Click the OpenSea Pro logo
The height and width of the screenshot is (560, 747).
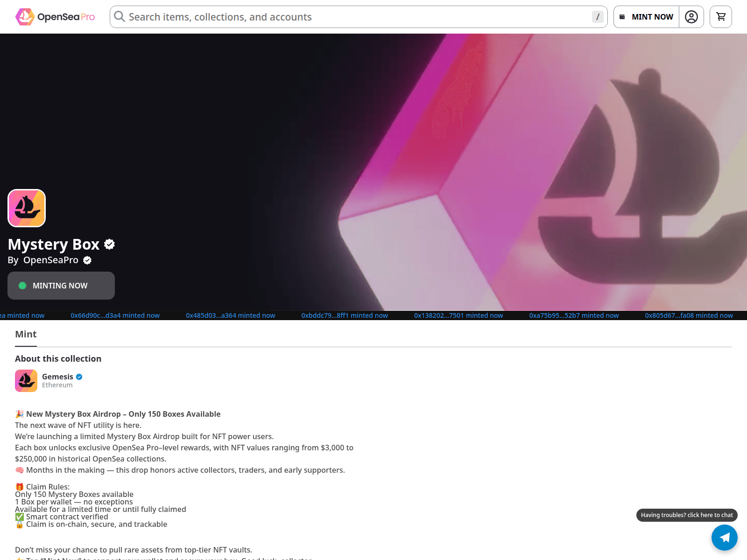55,17
